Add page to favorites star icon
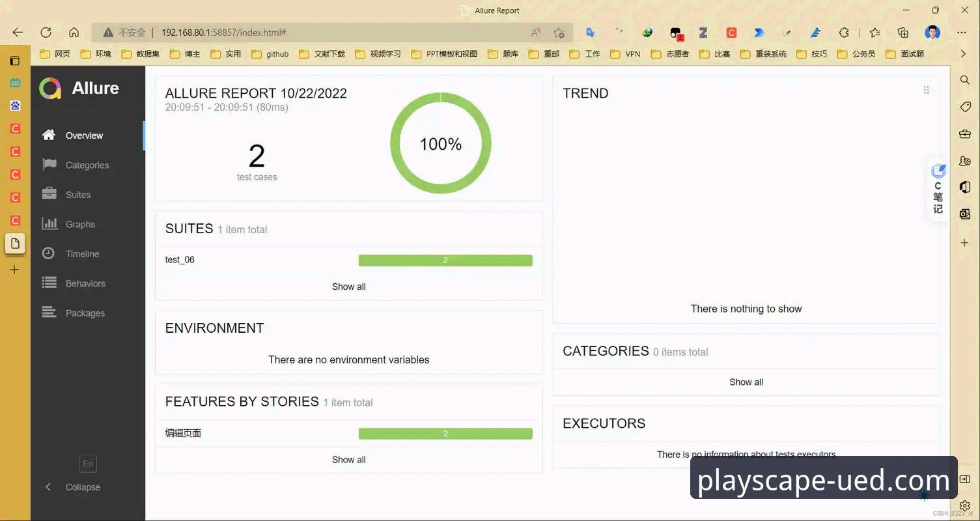 pos(559,33)
